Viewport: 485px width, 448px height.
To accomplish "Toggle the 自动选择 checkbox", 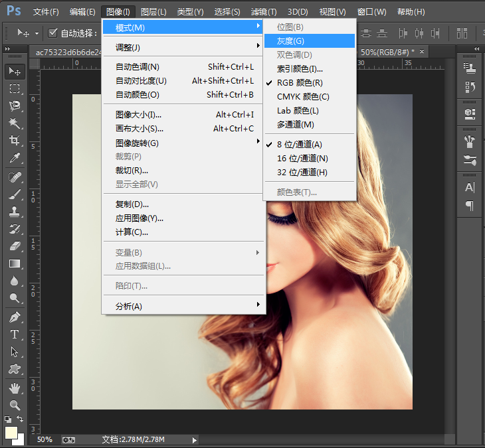I will pyautogui.click(x=53, y=33).
